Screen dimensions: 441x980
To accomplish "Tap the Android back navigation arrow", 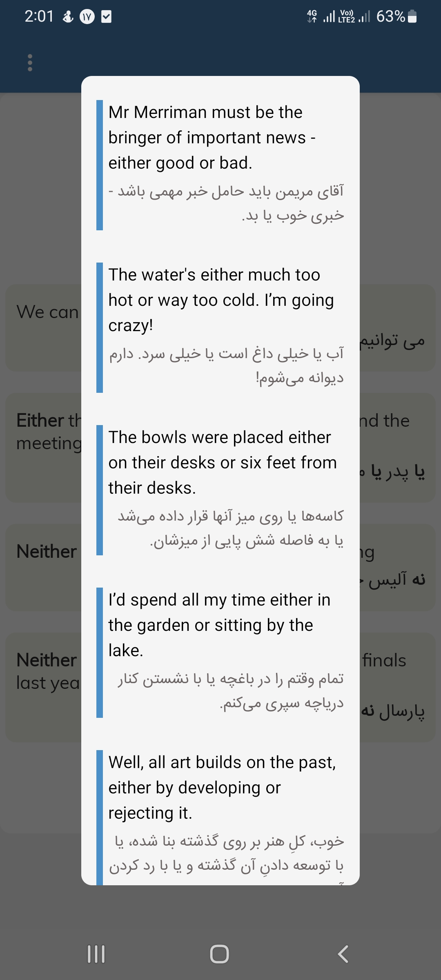I will 343,954.
